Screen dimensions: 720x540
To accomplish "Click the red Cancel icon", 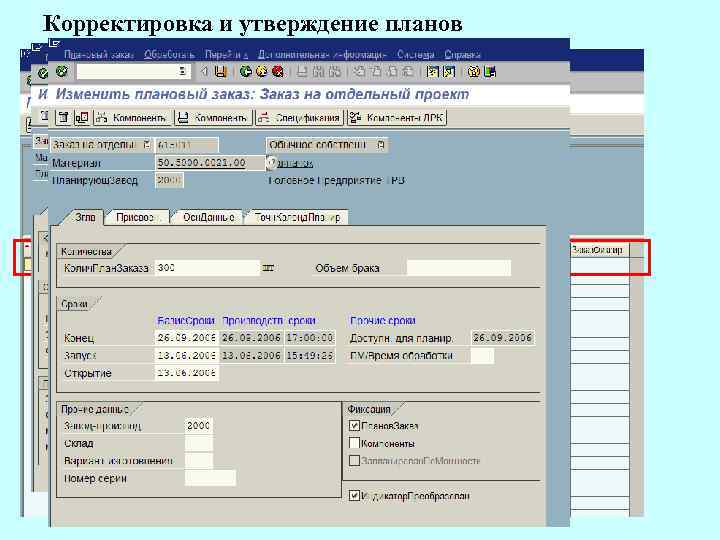I will (x=278, y=72).
